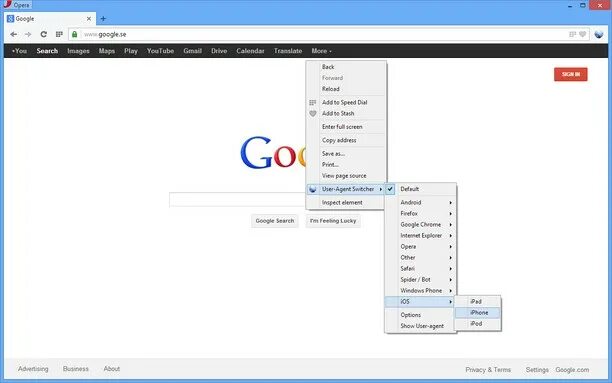Select iPhone user-agent
Viewport: 612px width, 383px height.
[x=478, y=313]
